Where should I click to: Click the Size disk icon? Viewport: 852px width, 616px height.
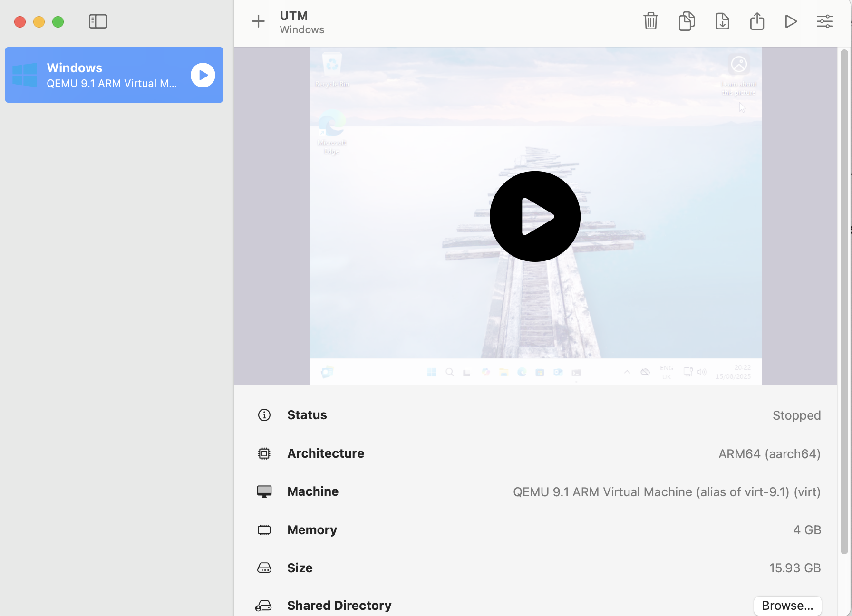tap(264, 568)
